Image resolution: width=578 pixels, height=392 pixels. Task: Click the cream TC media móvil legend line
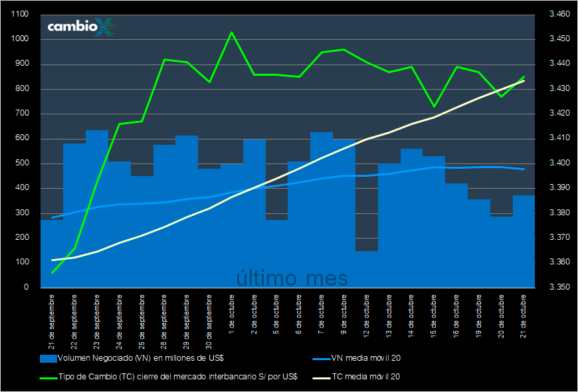tap(322, 377)
